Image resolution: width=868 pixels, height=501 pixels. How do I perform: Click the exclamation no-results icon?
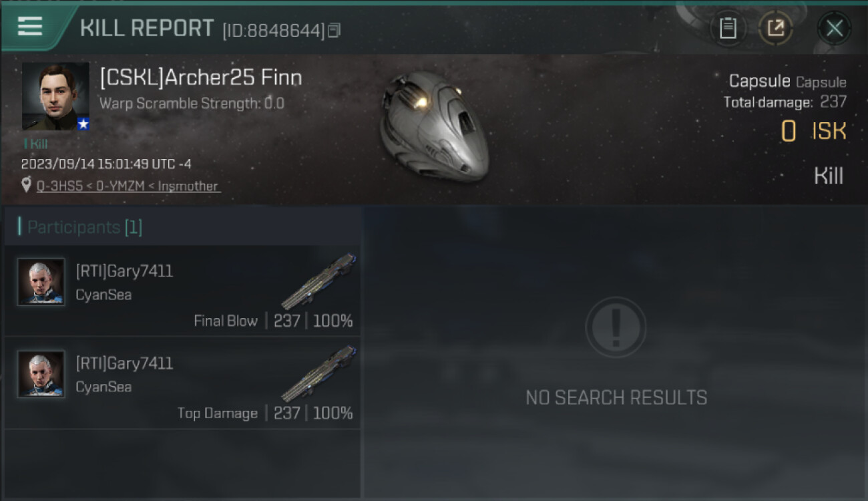(x=616, y=327)
